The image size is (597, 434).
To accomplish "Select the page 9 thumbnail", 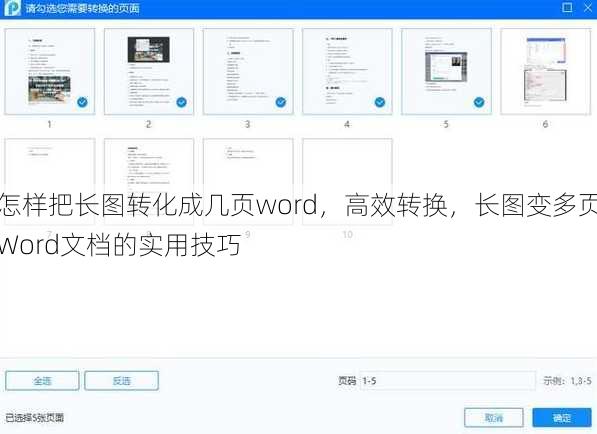I will pyautogui.click(x=248, y=181).
